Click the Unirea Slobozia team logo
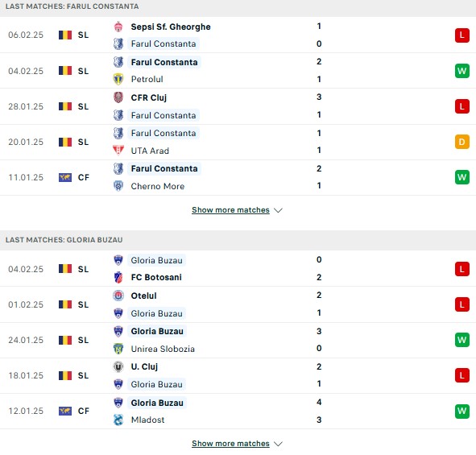This screenshot has height=455, width=476. (x=118, y=349)
